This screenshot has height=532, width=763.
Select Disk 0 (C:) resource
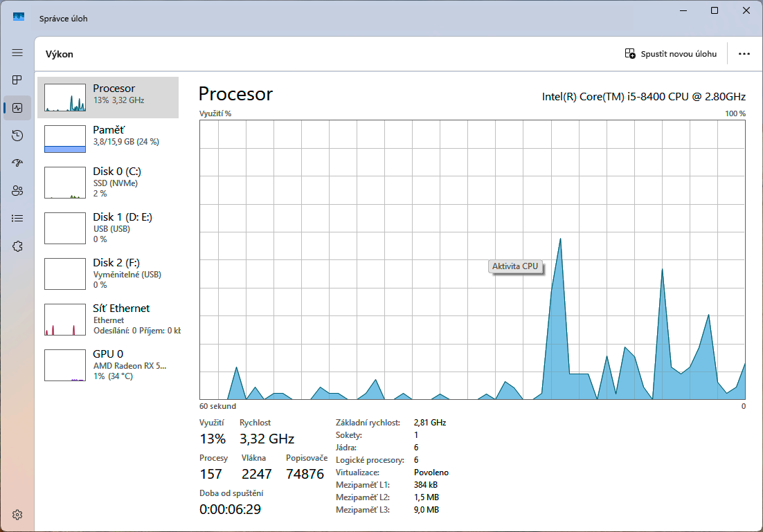pyautogui.click(x=108, y=183)
